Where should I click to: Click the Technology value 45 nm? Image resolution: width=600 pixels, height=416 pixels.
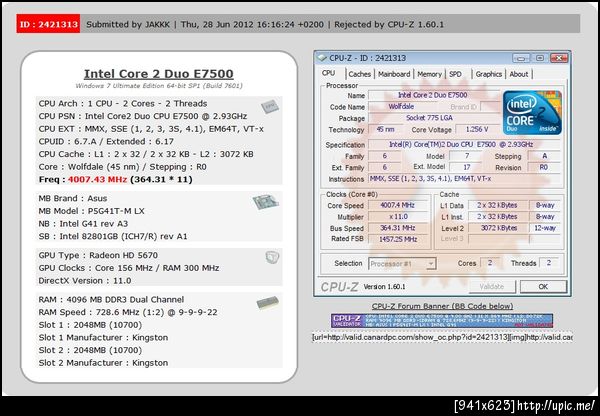pos(385,129)
